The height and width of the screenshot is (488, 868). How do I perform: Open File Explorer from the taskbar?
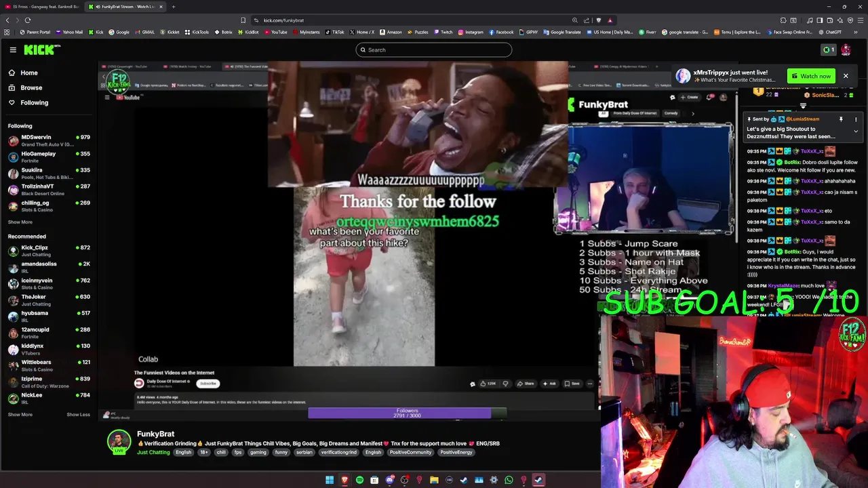434,480
